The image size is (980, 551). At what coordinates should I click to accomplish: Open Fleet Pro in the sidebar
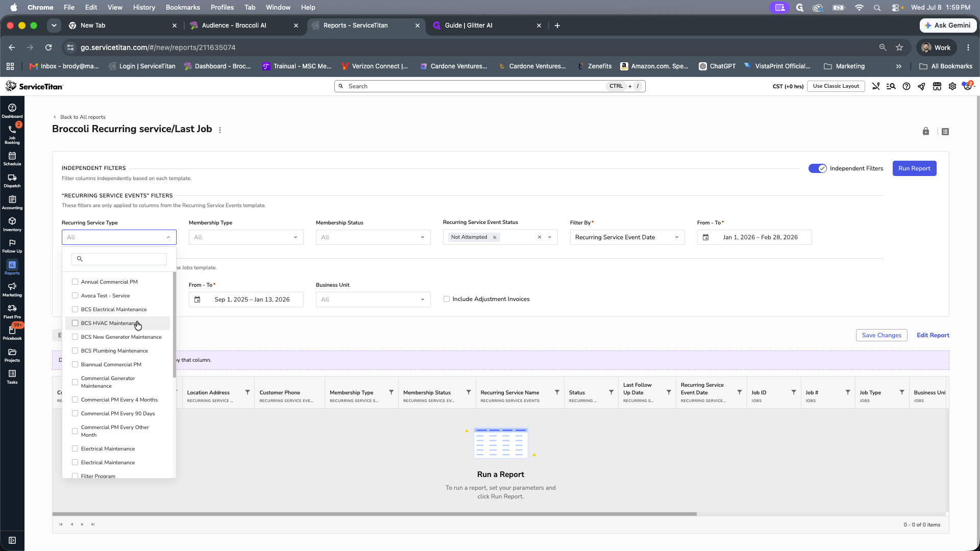(12, 312)
